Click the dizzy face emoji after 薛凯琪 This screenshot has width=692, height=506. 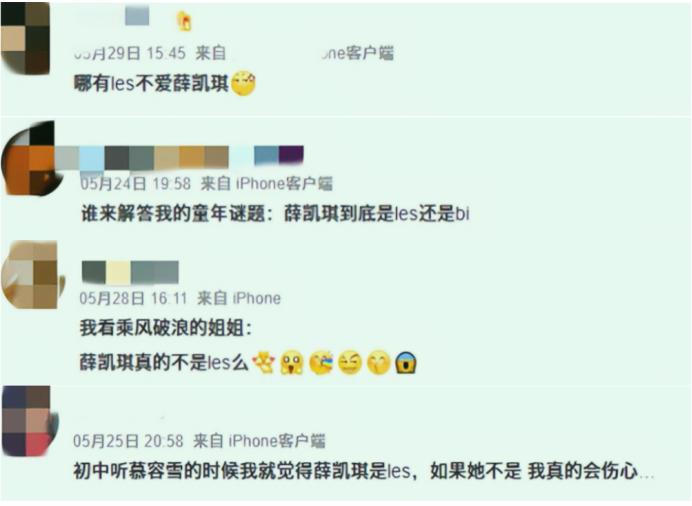243,83
